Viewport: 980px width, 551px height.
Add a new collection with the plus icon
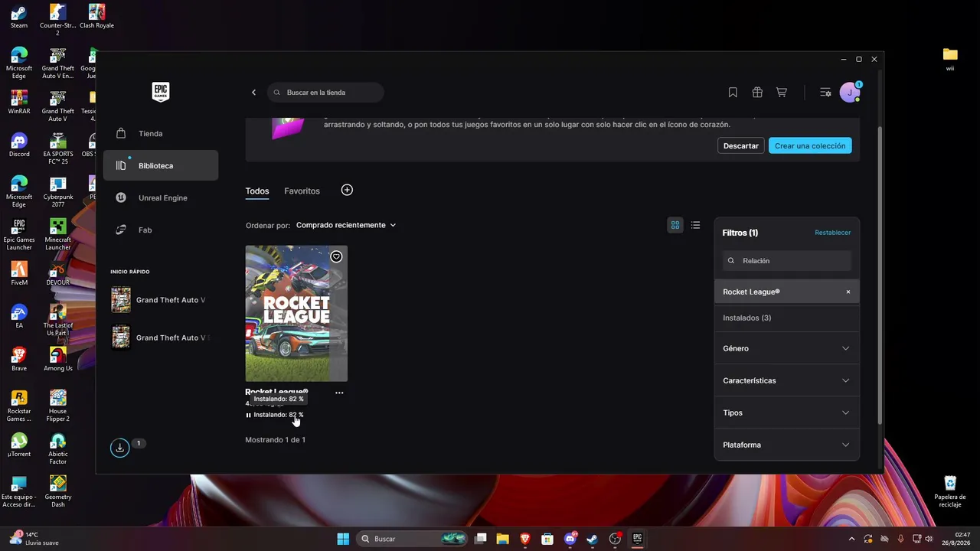click(x=347, y=190)
